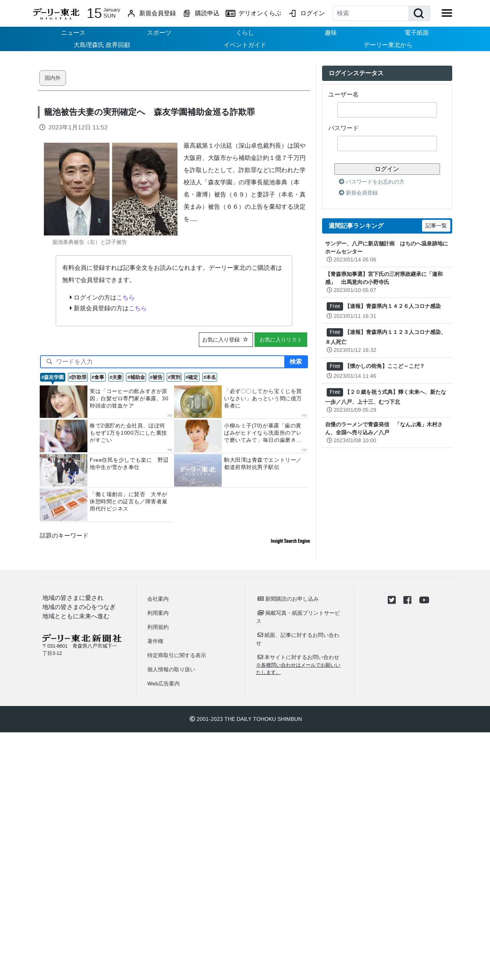Viewport: 490px width, 980px height.
Task: Open 著作権 footer link
Action: 155,641
